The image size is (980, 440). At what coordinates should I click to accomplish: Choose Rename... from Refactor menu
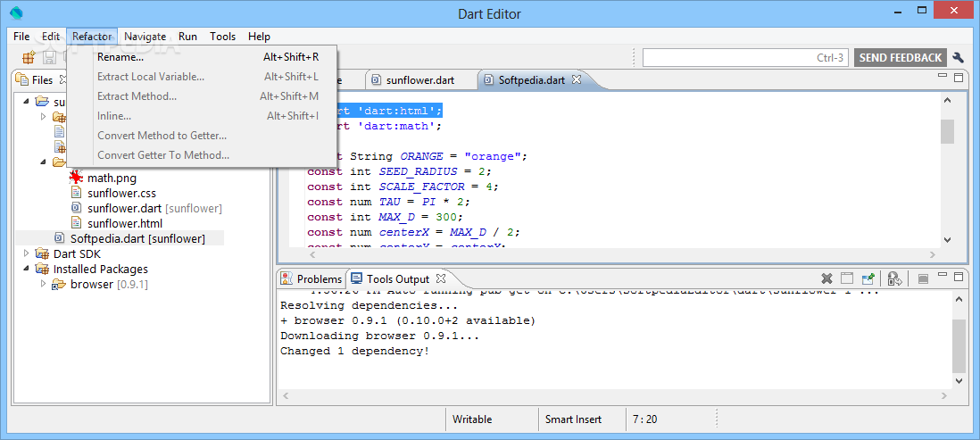(x=203, y=57)
